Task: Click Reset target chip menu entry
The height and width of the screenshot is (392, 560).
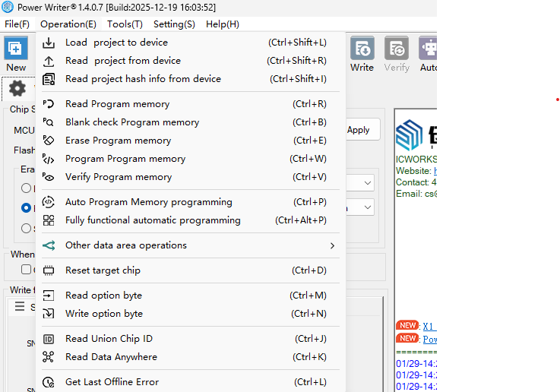Action: pyautogui.click(x=103, y=270)
